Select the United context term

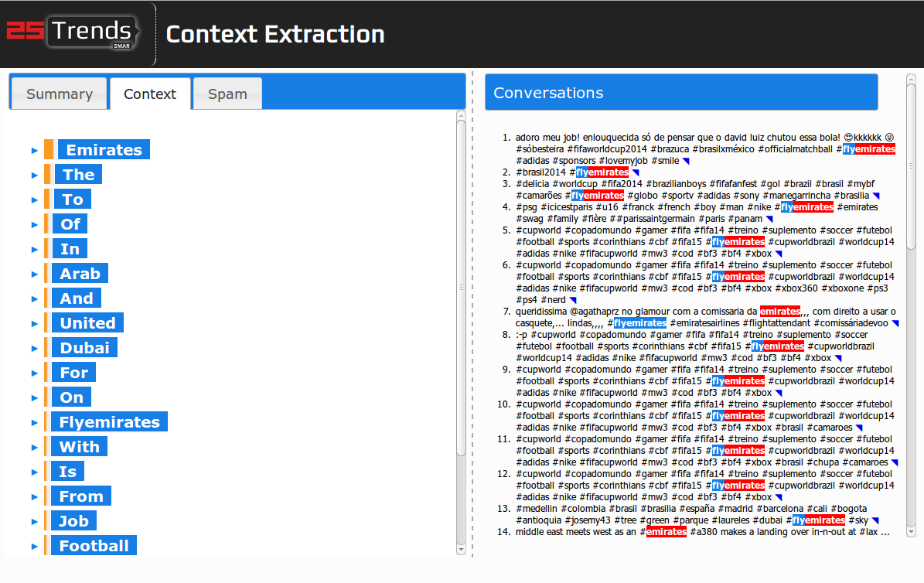(88, 323)
